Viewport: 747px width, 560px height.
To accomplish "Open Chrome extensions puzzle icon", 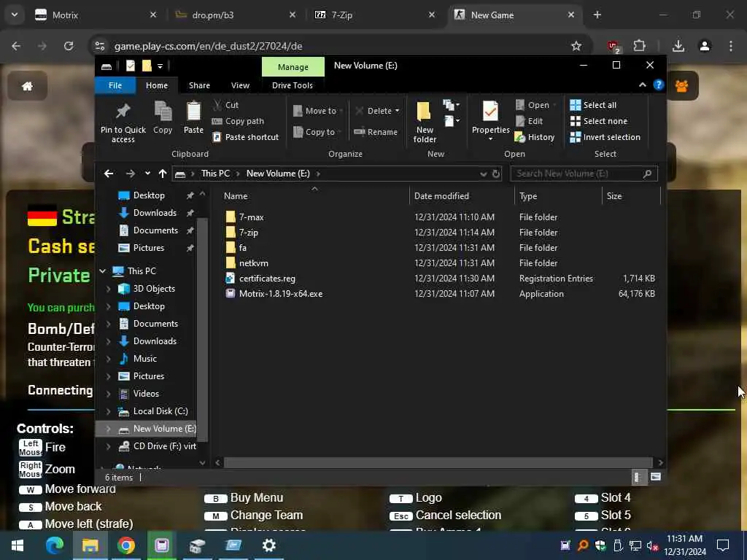I will (639, 46).
